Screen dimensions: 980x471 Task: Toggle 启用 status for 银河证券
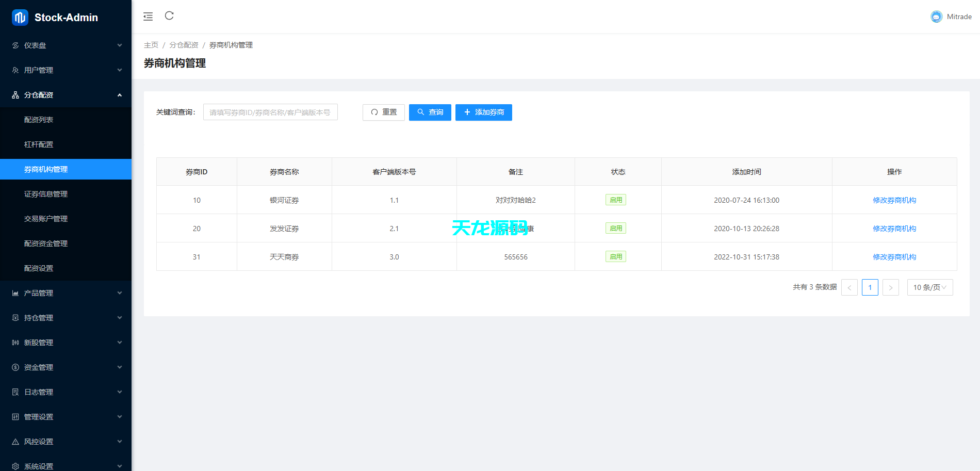point(616,200)
